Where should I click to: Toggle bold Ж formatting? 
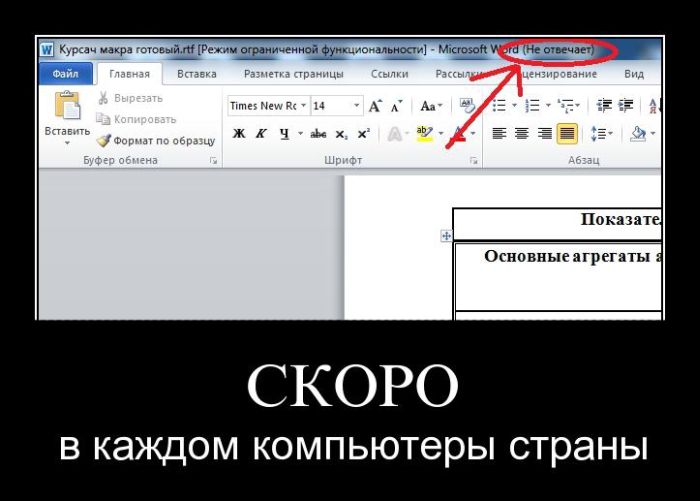[x=239, y=133]
